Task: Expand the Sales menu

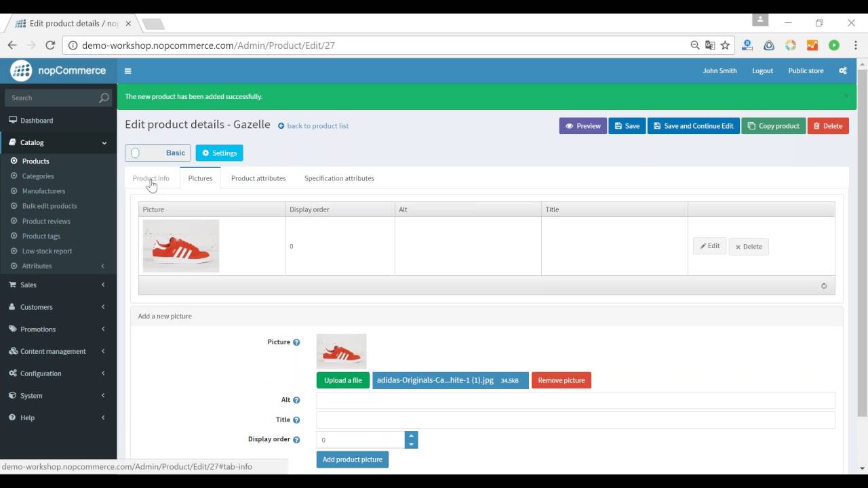Action: 58,285
